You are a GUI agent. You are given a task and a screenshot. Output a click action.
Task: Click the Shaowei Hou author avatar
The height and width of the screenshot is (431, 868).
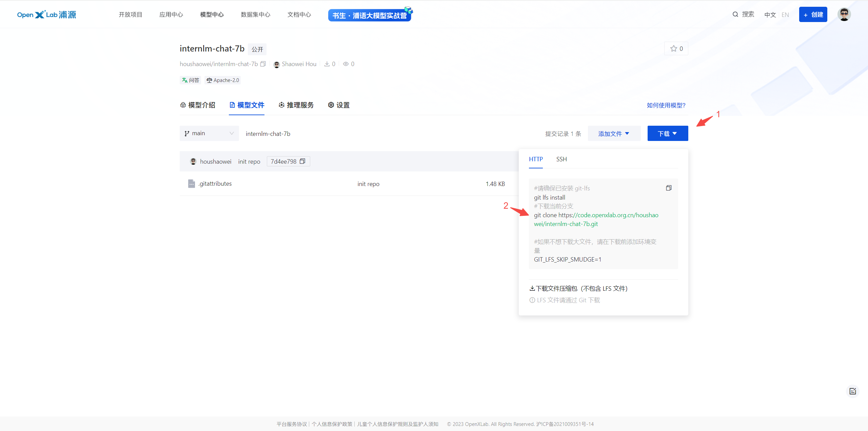(276, 64)
